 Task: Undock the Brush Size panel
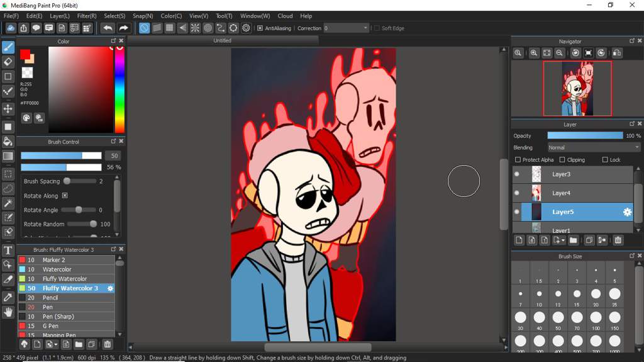(631, 256)
